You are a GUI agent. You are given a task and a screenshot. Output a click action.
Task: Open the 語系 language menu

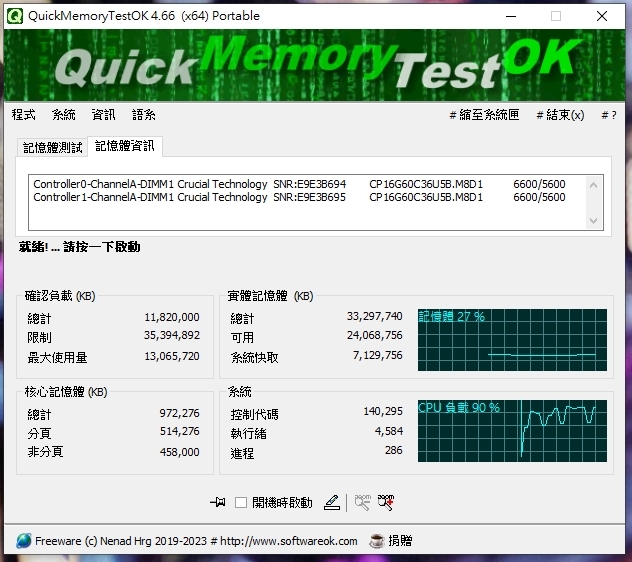pos(144,115)
